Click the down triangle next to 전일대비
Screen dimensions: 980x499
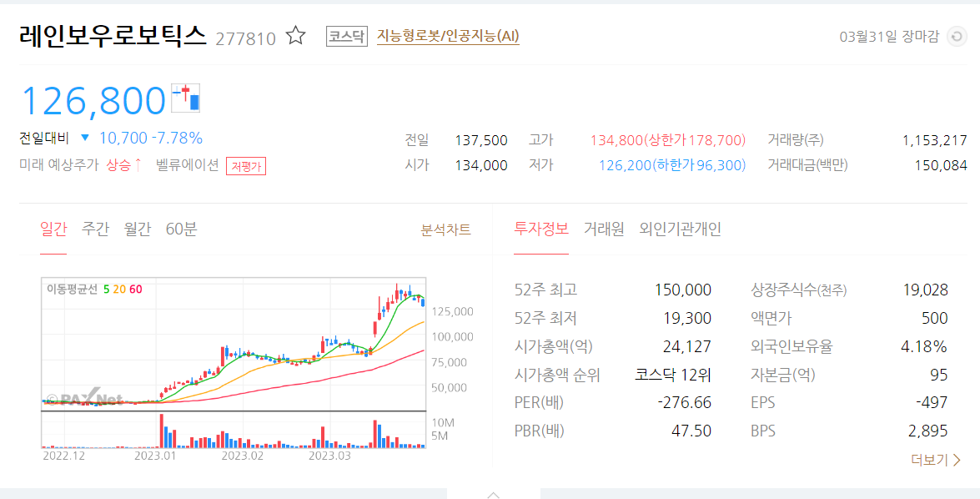click(x=85, y=138)
